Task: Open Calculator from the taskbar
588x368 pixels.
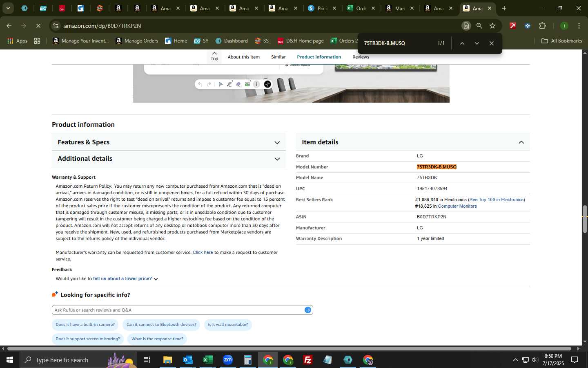Action: pos(248,360)
